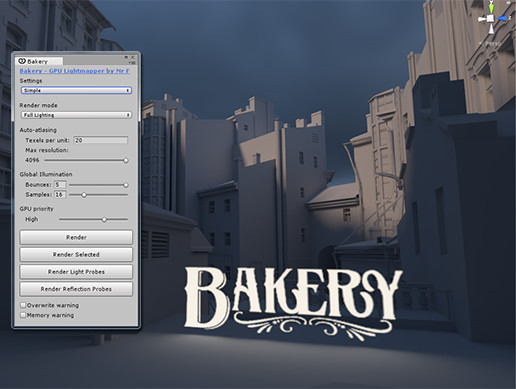
Task: Enable the Memory warning checkbox
Action: pos(23,315)
